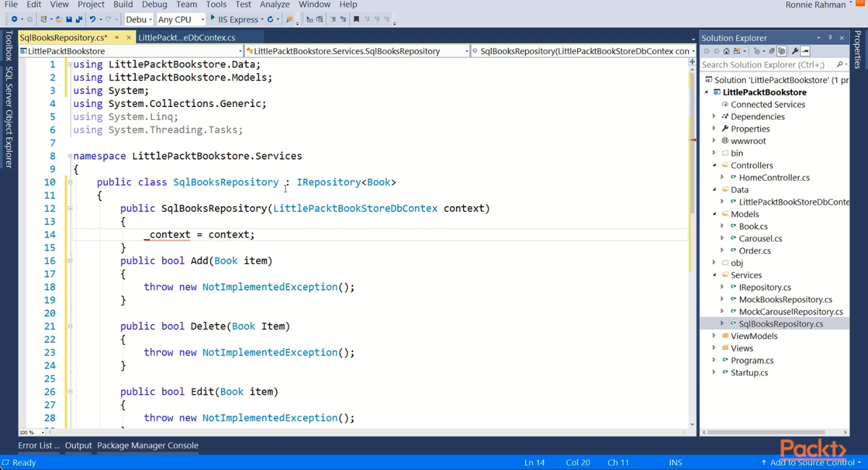Open the File menu

tap(11, 4)
